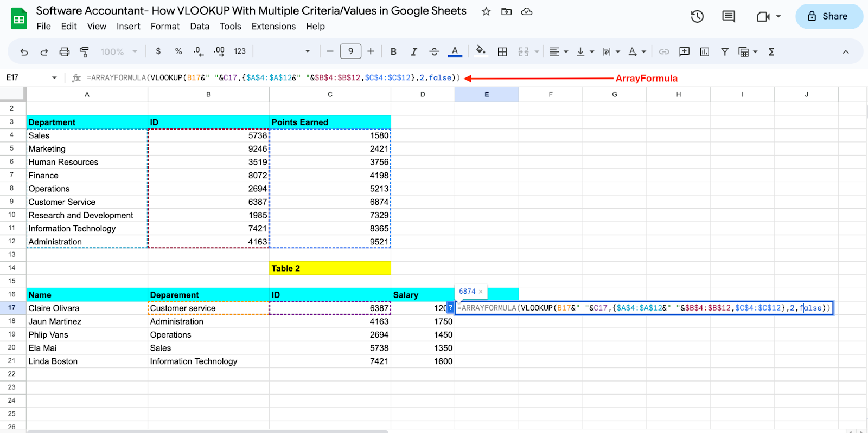The height and width of the screenshot is (433, 868).
Task: Format as currency with dollar icon
Action: (158, 51)
